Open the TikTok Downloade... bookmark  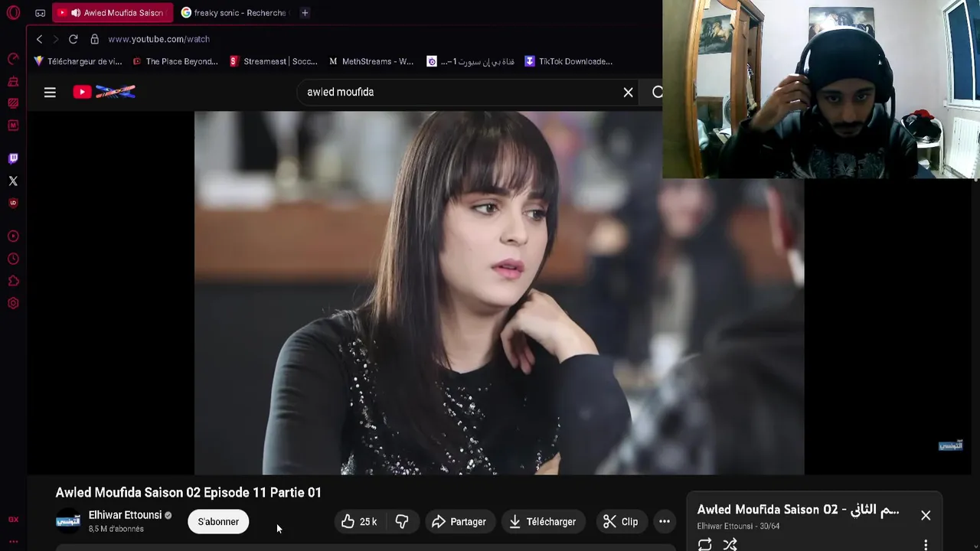[x=568, y=61]
